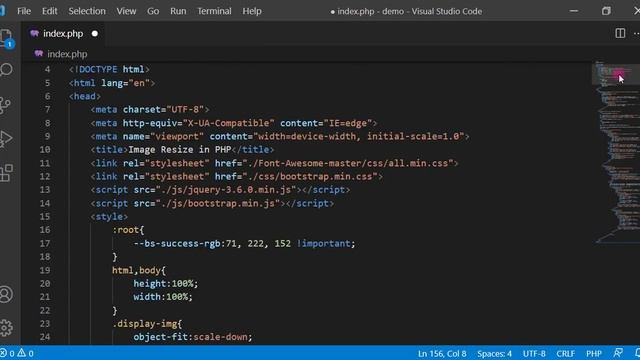The image size is (640, 360).
Task: Open the File menu
Action: [24, 11]
